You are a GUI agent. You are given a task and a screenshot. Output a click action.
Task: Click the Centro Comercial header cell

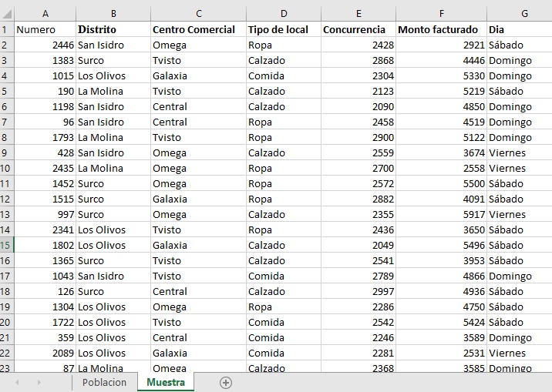click(x=199, y=29)
